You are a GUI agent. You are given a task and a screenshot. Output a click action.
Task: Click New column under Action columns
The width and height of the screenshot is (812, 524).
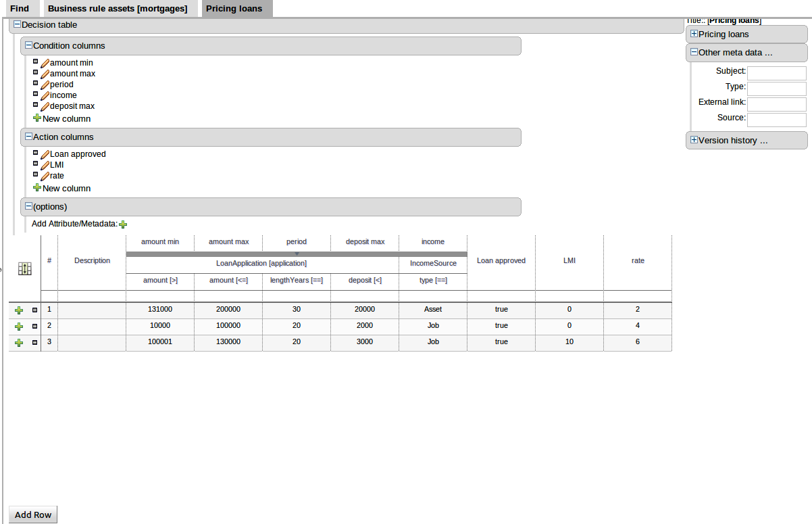(66, 188)
